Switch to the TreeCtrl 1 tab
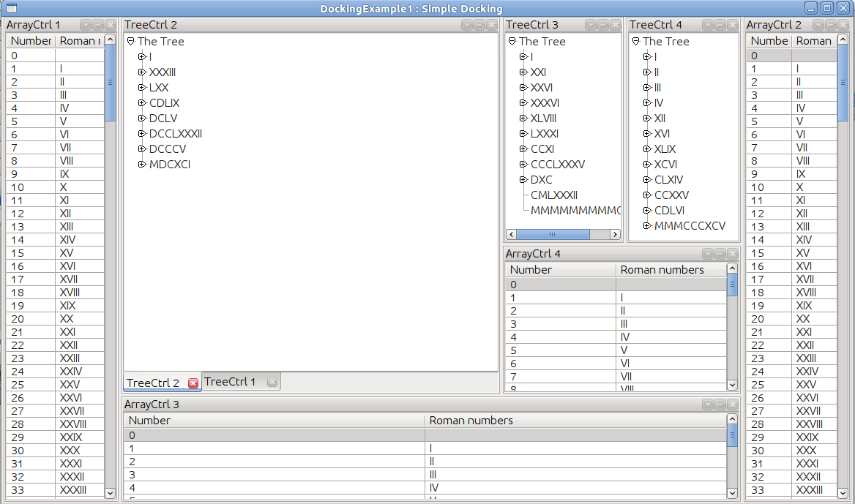This screenshot has width=855, height=504. [x=231, y=382]
